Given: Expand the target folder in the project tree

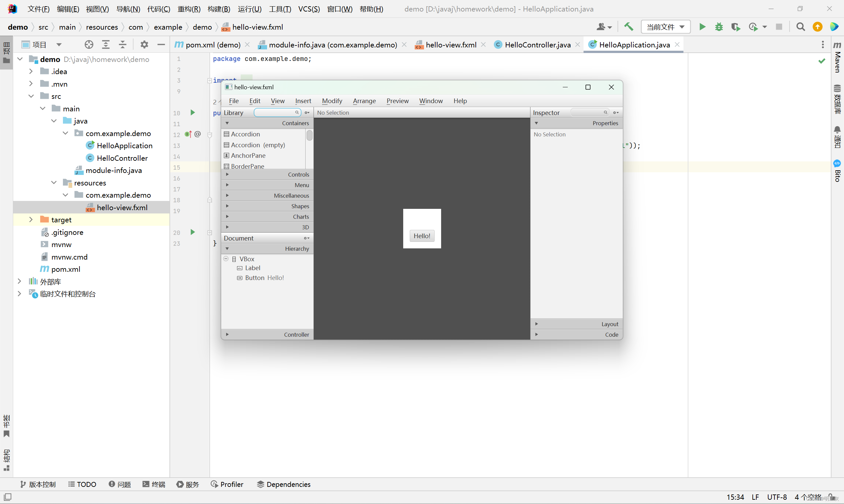Looking at the screenshot, I should pos(31,219).
